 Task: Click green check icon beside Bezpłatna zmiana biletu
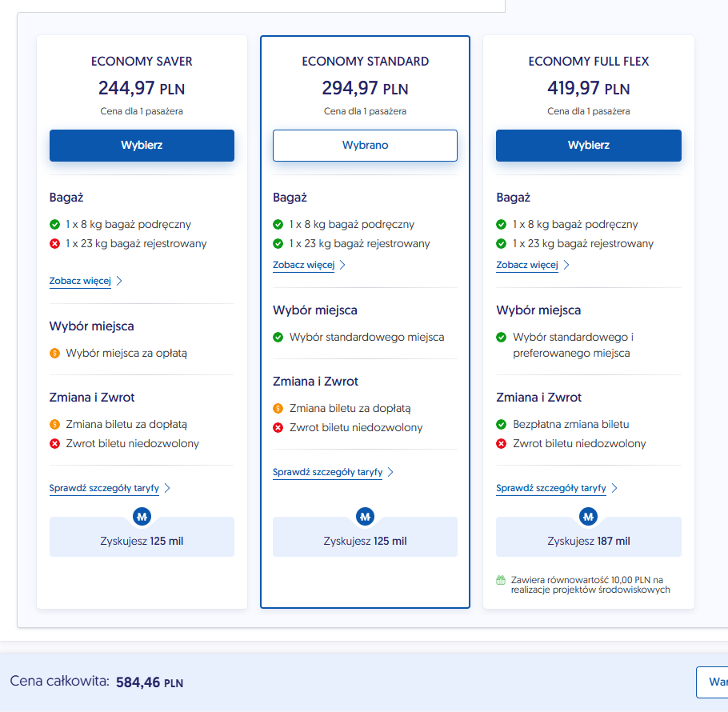click(x=501, y=424)
